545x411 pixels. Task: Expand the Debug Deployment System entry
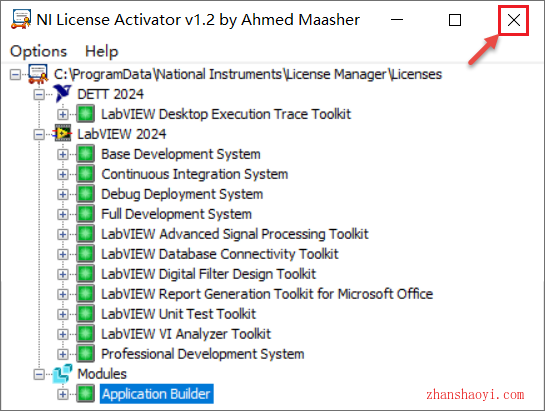(x=63, y=194)
